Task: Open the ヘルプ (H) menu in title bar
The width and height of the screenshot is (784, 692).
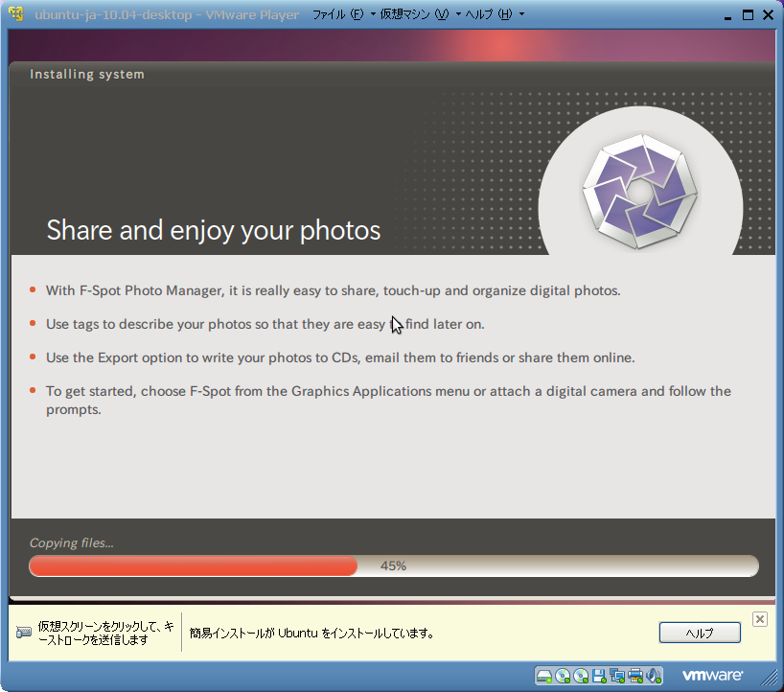Action: coord(495,14)
